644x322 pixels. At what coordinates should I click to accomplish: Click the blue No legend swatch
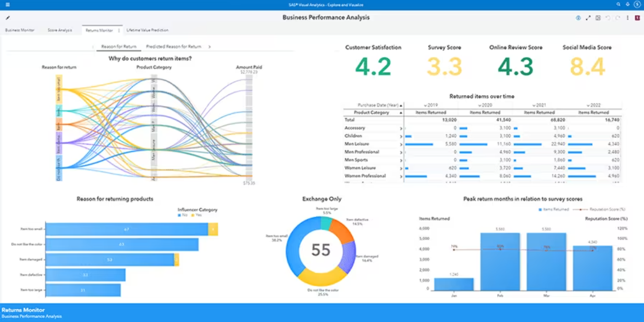pos(179,215)
